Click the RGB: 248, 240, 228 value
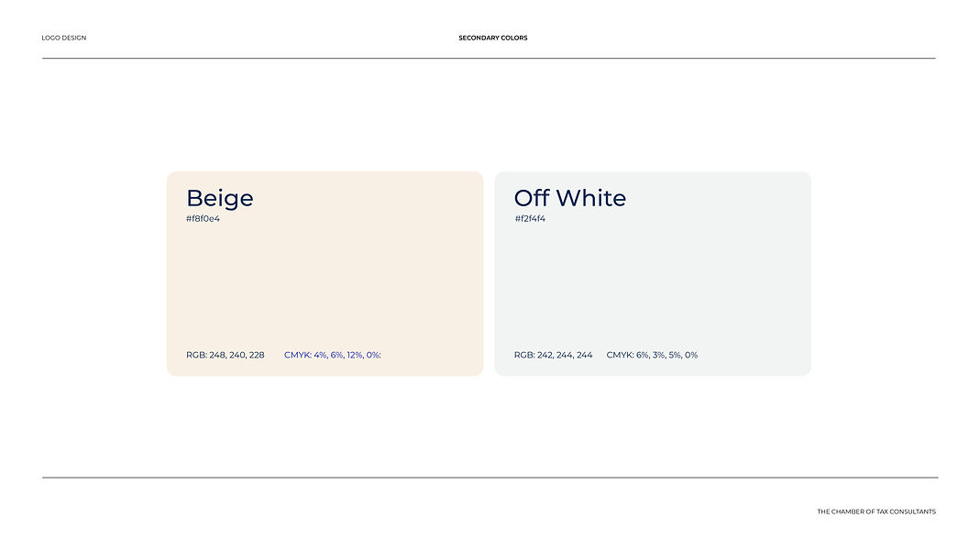The image size is (980, 550). [x=225, y=355]
